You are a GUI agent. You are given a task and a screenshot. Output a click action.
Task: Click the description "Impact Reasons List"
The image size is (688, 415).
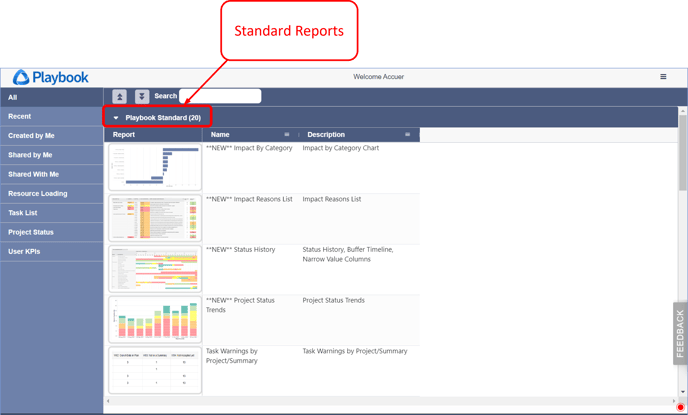332,199
